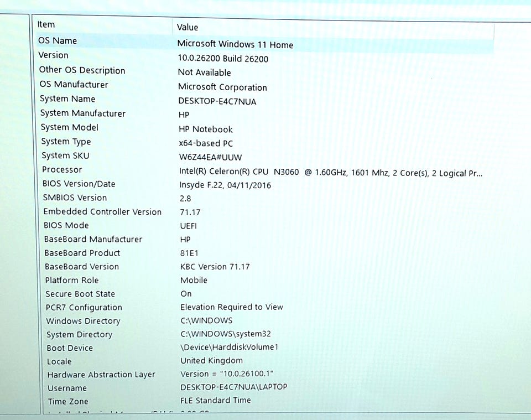Select Other OS Description row
The image size is (531, 420).
[x=82, y=70]
